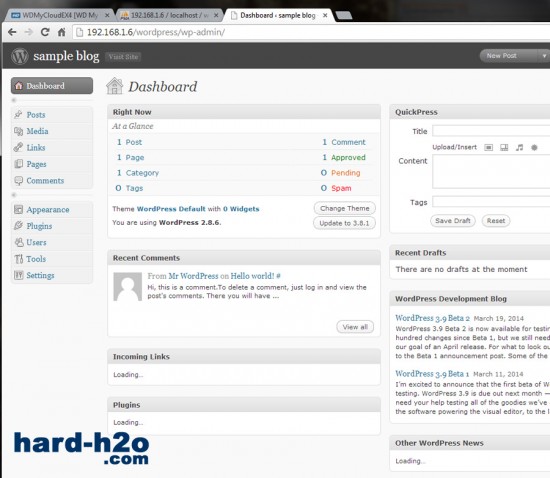Click the Update to 3.8.1 button
This screenshot has height=478, width=550.
[x=344, y=223]
